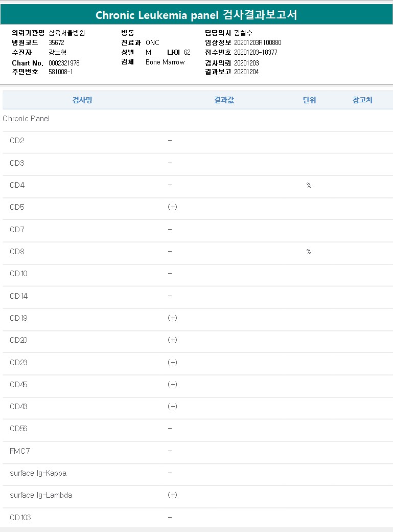The image size is (393, 532).
Task: Click the age value 62
Action: (187, 53)
